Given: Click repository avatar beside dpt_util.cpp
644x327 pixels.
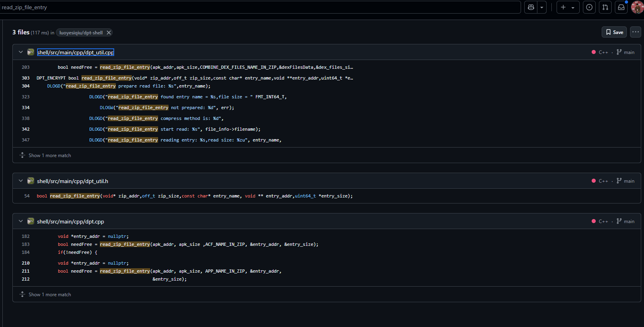Looking at the screenshot, I should pos(31,52).
